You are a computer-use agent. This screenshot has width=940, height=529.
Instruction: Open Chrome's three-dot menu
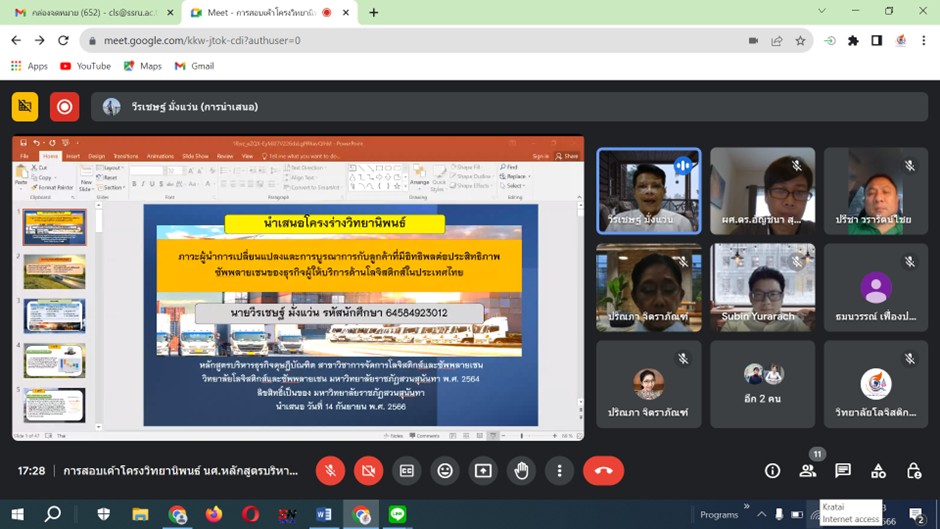click(x=925, y=41)
